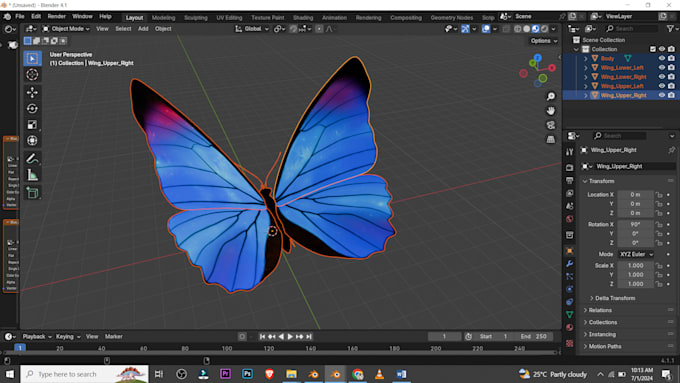Play the animation forward
This screenshot has width=680, height=383.
(x=290, y=337)
